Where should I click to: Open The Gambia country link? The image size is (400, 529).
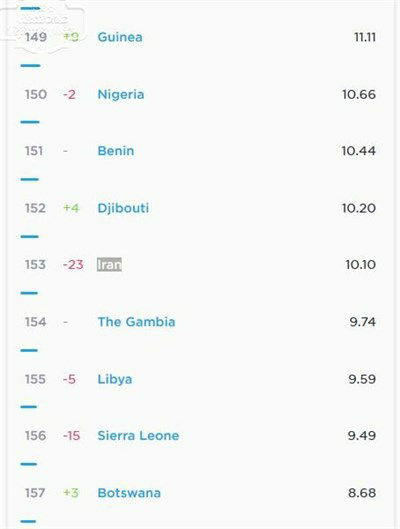(136, 322)
